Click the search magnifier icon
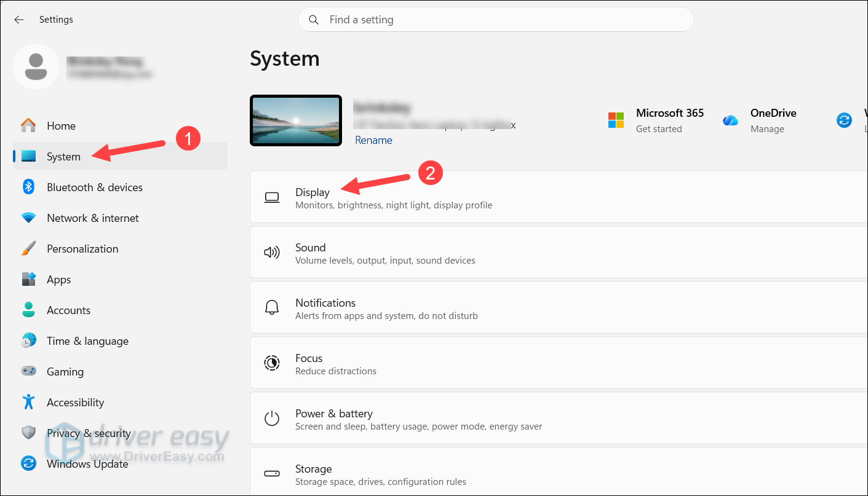 [314, 20]
